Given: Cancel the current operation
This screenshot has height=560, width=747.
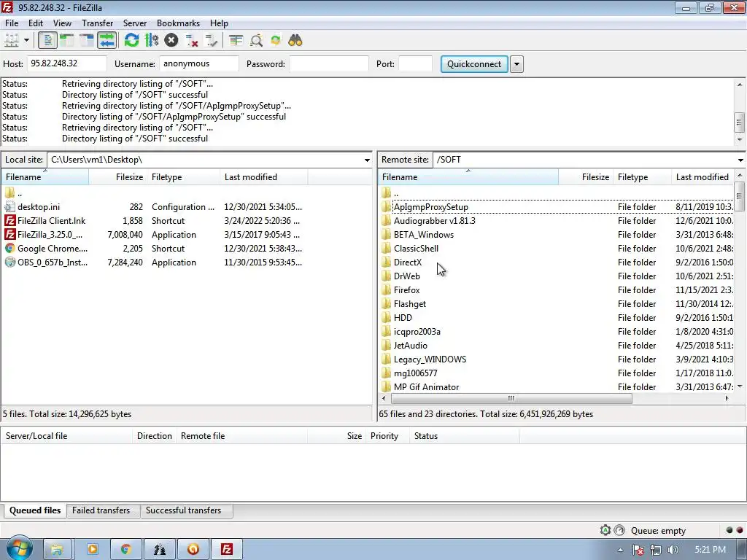Looking at the screenshot, I should pos(171,41).
